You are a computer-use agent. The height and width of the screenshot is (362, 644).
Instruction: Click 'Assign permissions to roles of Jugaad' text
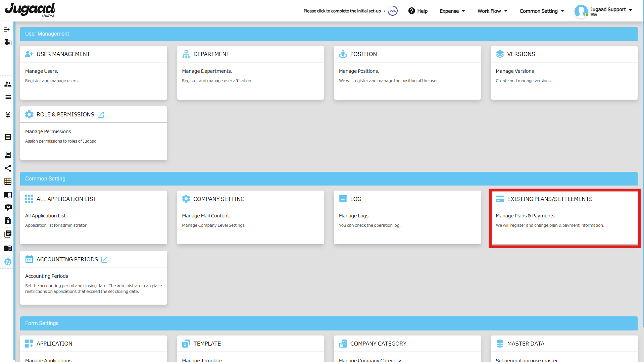[61, 141]
